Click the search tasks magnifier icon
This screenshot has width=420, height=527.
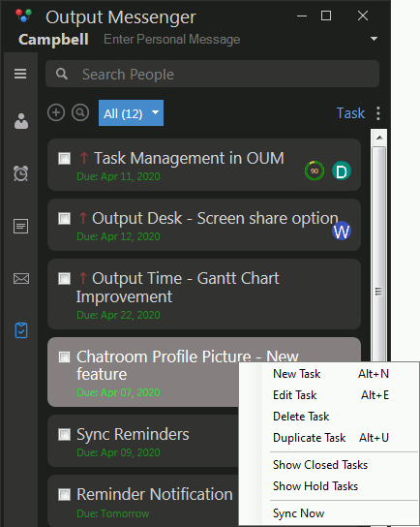pos(80,112)
